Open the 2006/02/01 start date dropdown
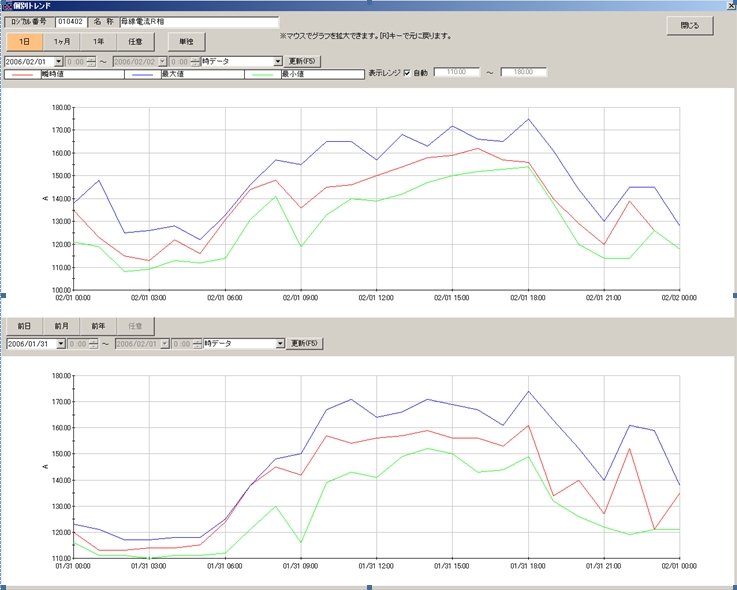 coord(58,62)
